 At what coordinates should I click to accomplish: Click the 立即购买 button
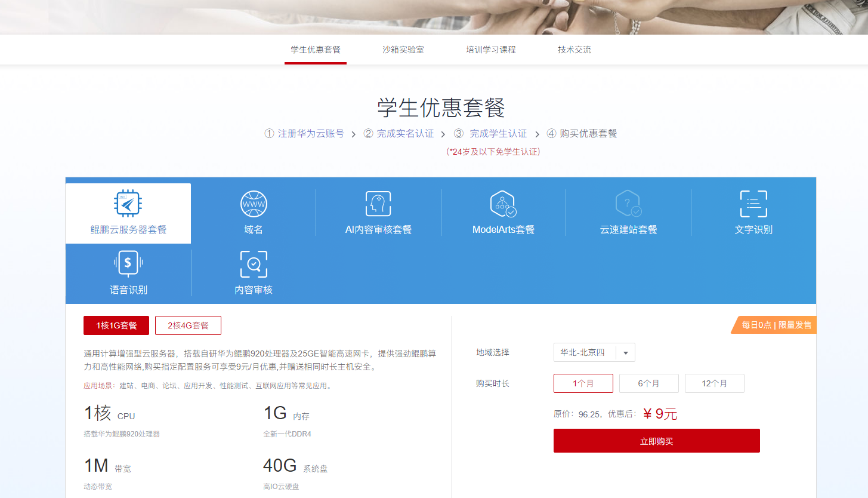point(656,441)
